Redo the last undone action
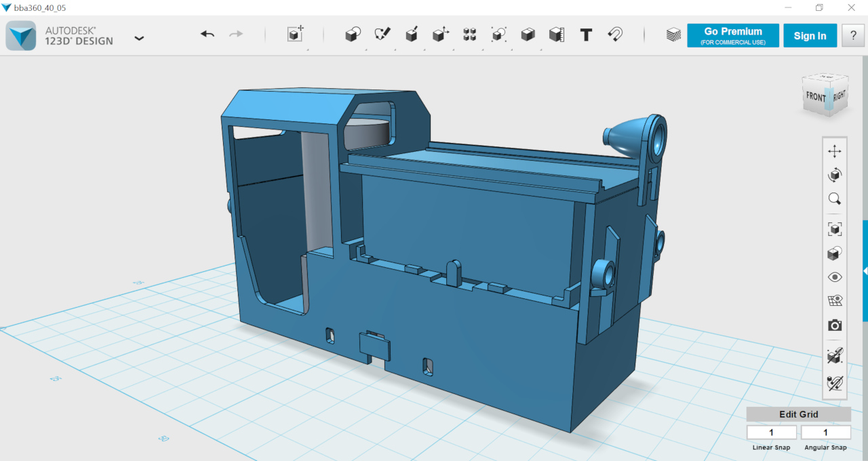The height and width of the screenshot is (461, 868). [x=236, y=35]
